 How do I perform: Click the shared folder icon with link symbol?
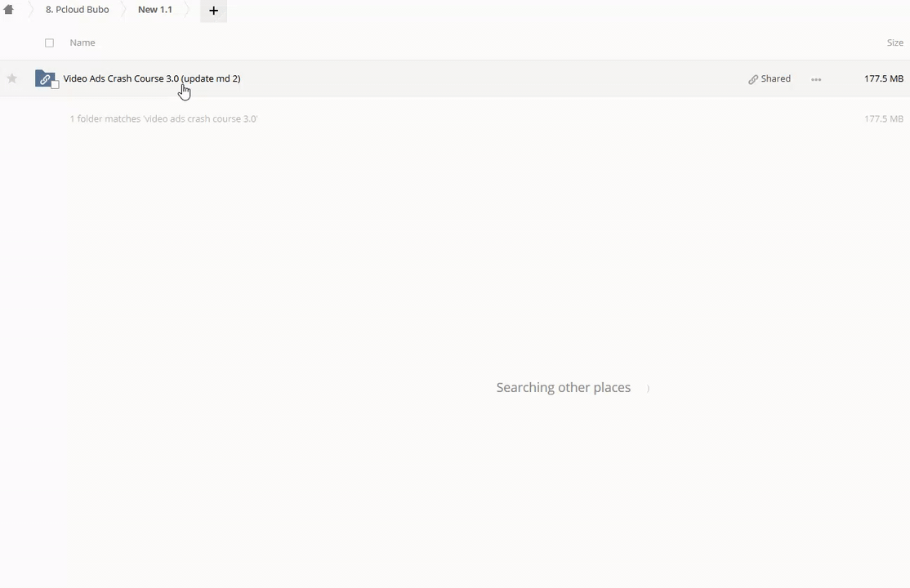tap(44, 78)
